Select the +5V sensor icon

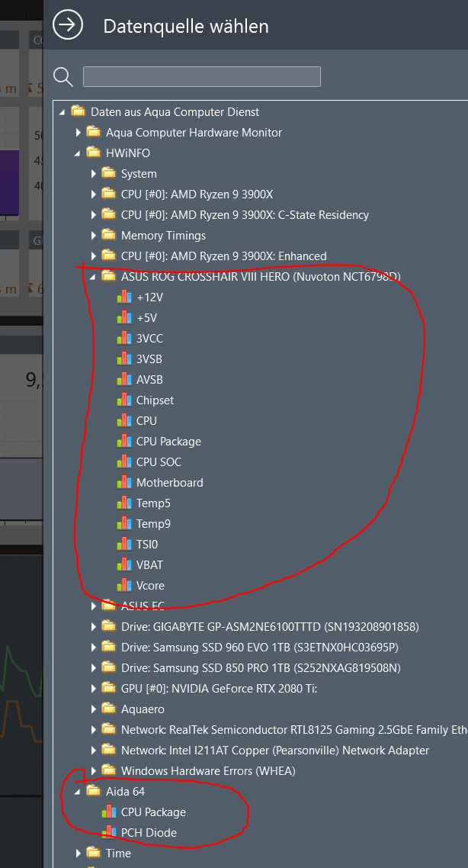pyautogui.click(x=124, y=318)
